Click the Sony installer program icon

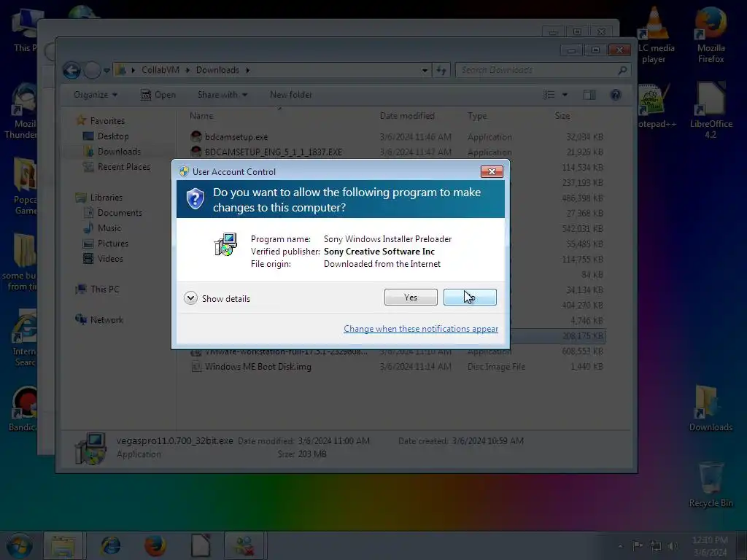tap(225, 245)
